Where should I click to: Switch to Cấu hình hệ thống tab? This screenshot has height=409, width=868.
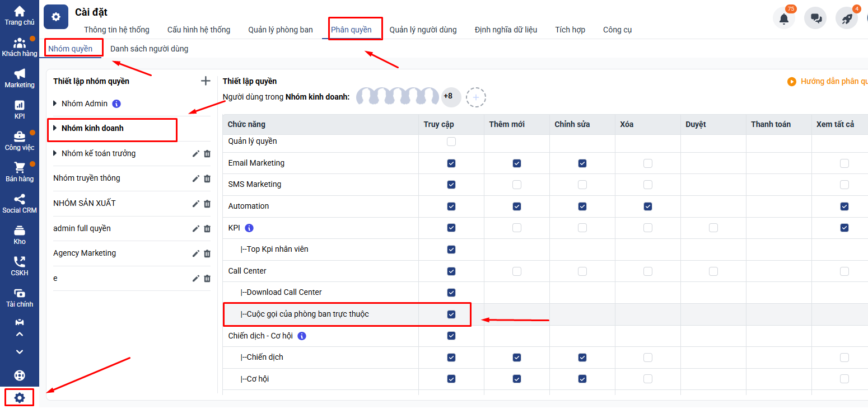coord(199,30)
